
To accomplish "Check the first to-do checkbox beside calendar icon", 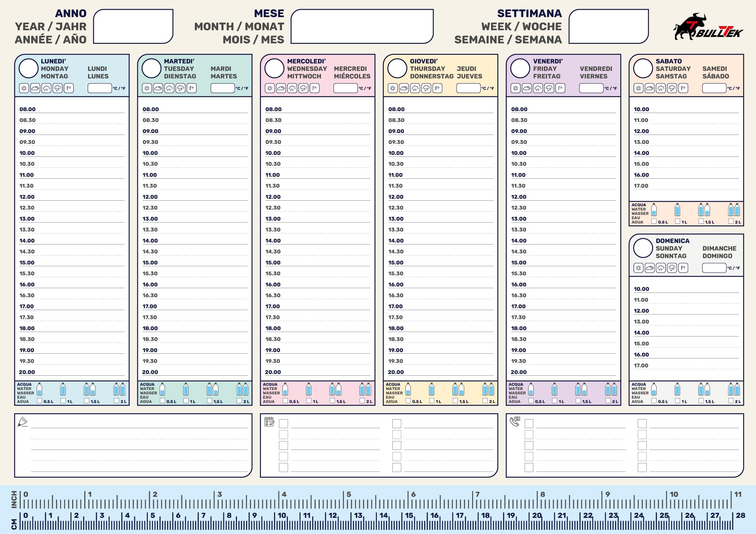I will click(x=283, y=424).
